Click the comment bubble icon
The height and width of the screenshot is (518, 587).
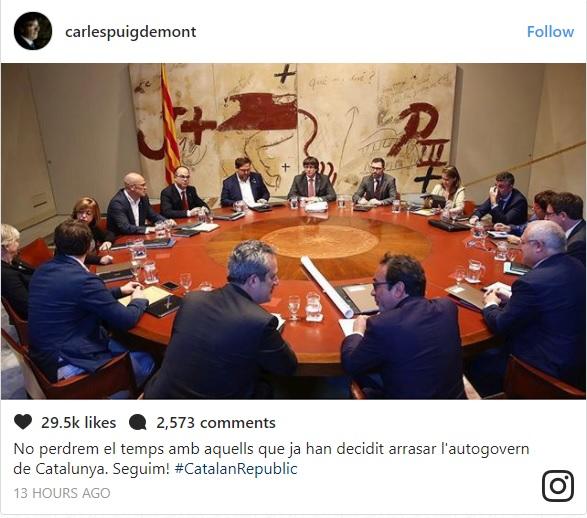(137, 423)
